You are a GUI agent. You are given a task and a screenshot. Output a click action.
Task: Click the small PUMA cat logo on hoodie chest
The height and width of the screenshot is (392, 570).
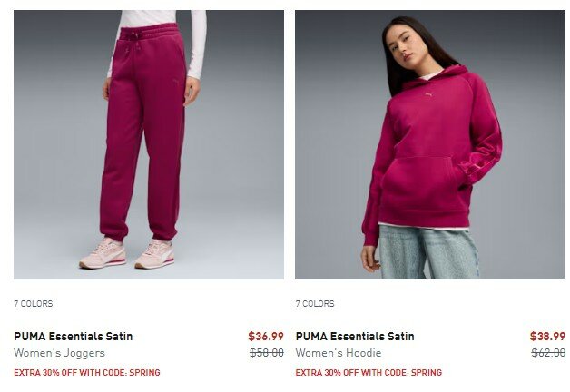coord(429,94)
